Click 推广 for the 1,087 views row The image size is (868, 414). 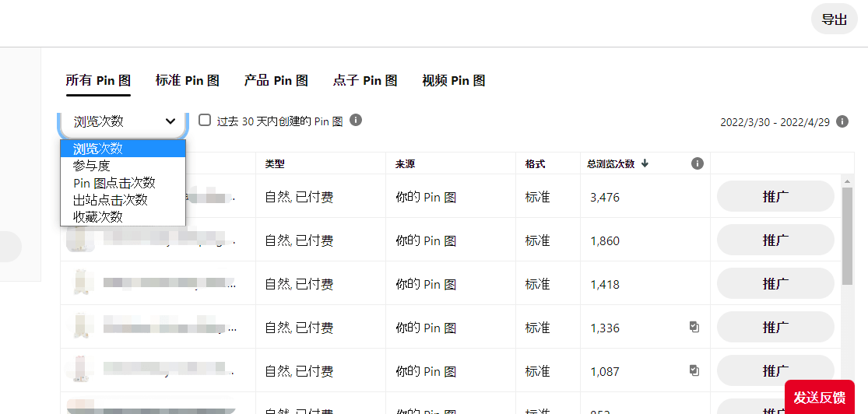click(775, 371)
